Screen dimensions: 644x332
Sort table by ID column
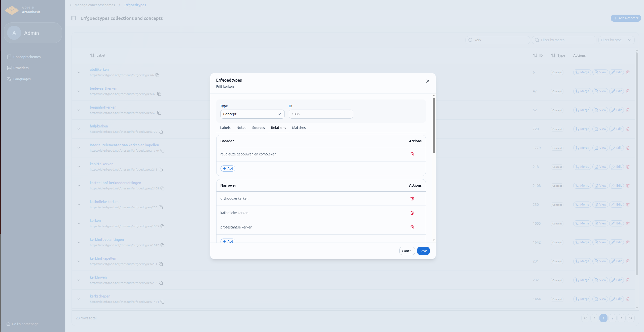538,55
